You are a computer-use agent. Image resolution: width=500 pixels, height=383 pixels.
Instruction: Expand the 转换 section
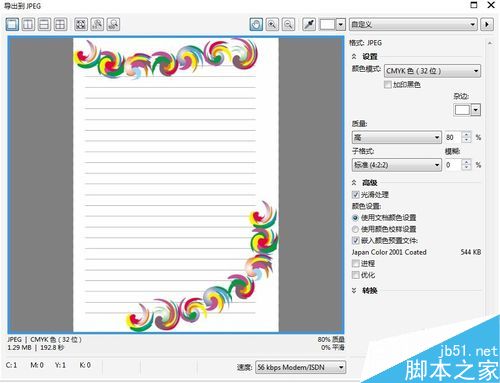pos(354,291)
